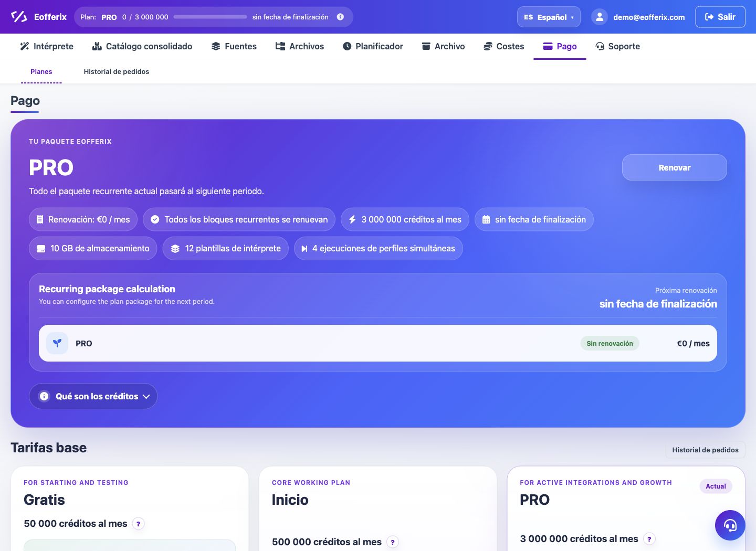This screenshot has height=551, width=756.
Task: Click the Catálogo consolidado boxes icon
Action: [97, 46]
